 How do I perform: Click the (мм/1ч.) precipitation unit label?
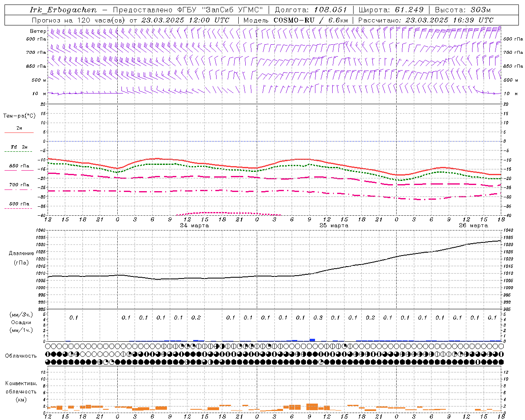point(21,330)
